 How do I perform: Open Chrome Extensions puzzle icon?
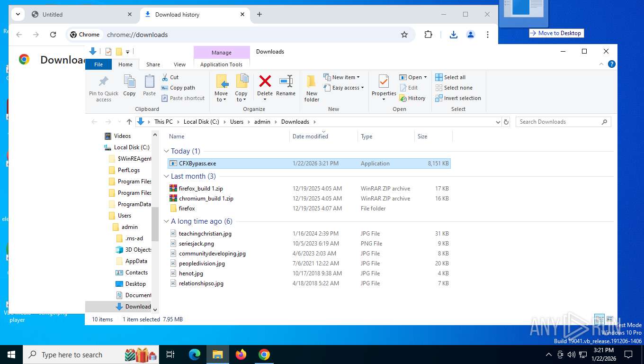point(428,35)
